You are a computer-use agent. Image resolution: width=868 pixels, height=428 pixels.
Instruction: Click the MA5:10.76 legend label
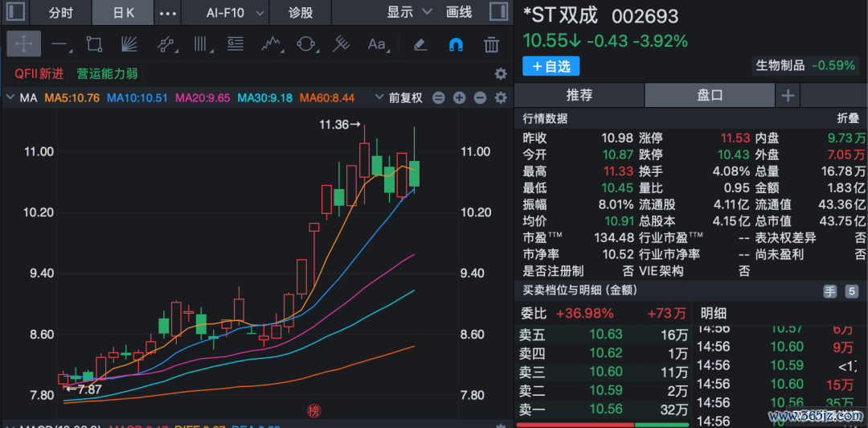(x=72, y=98)
